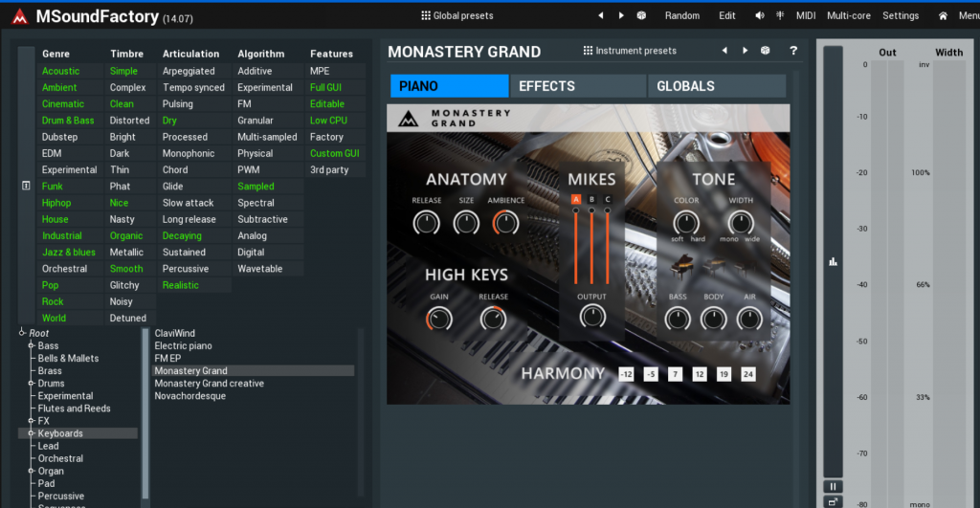Collapse the Root tree node
Viewport: 980px width, 508px height.
tap(22, 332)
